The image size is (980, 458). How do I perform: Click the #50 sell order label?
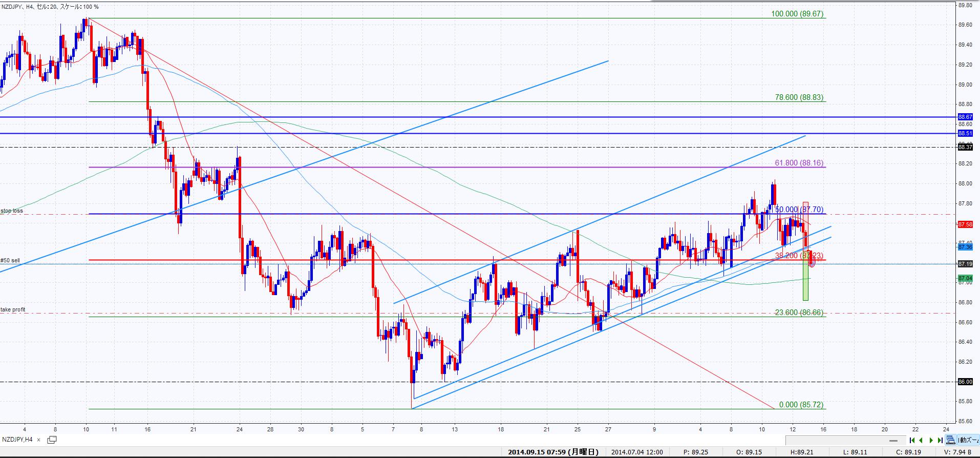click(10, 260)
